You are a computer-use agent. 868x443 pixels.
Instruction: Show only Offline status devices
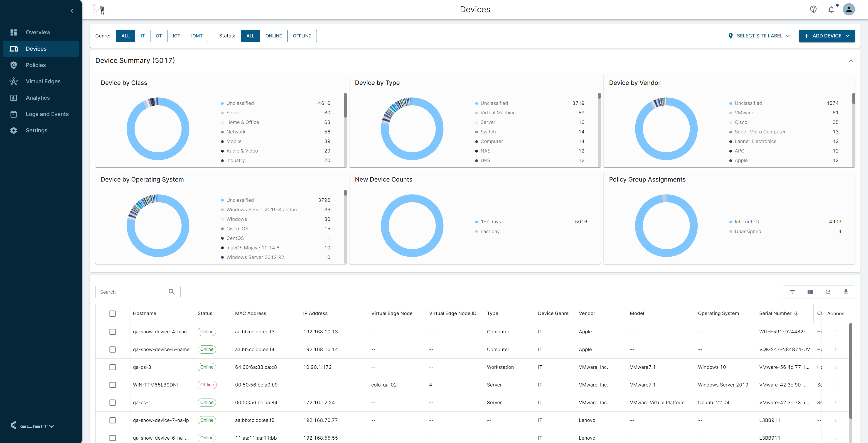coord(302,36)
